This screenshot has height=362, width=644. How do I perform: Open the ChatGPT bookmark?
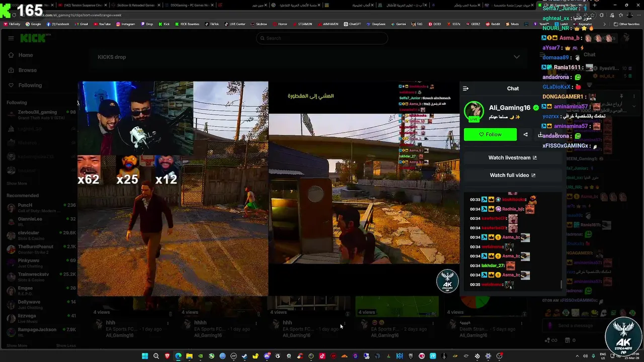(x=352, y=24)
